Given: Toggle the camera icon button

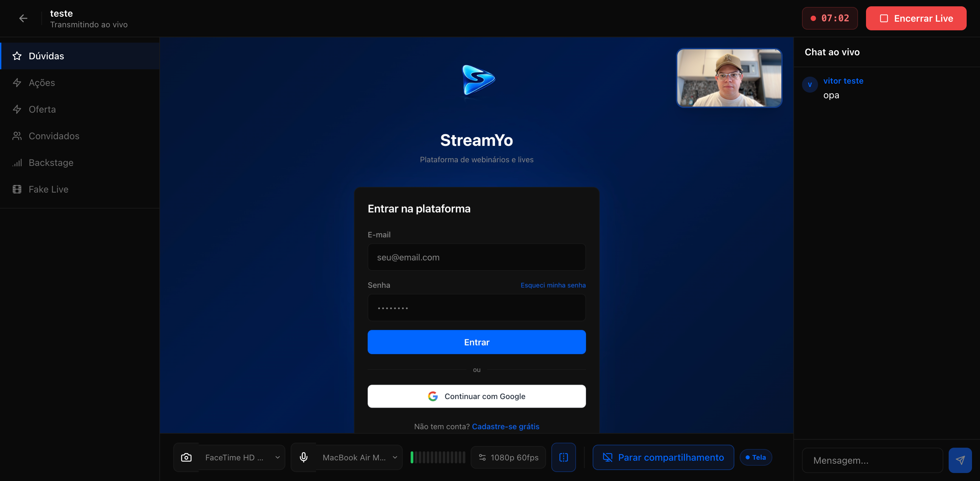Looking at the screenshot, I should pyautogui.click(x=186, y=457).
